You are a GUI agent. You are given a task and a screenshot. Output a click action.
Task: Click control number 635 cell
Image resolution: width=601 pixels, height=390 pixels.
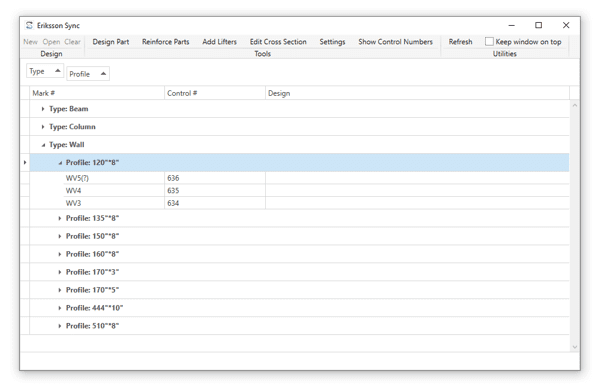(x=215, y=190)
